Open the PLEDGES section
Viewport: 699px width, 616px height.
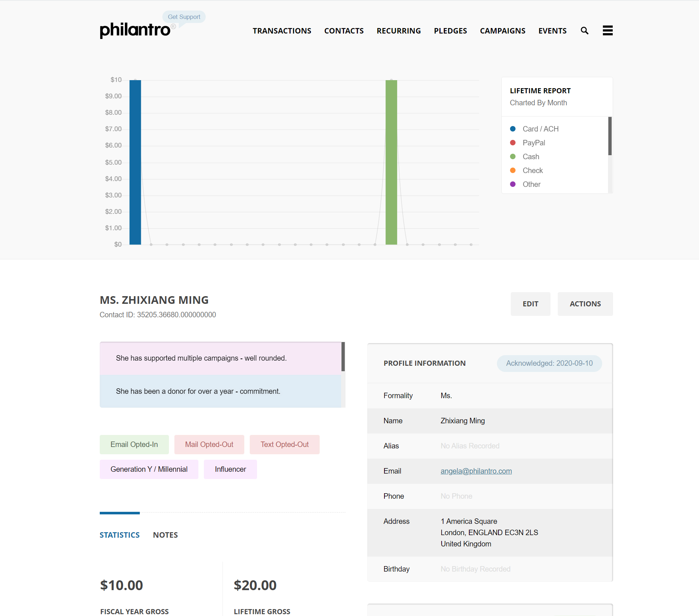pos(451,30)
